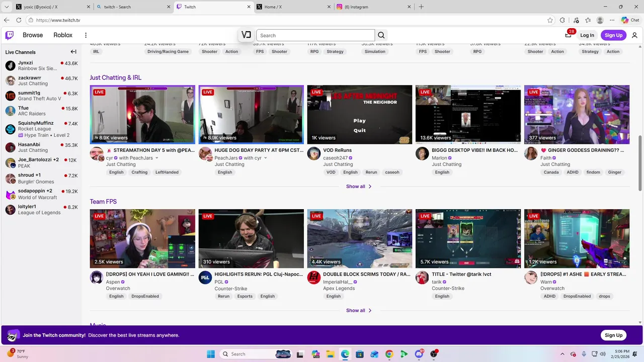Select the findom tag under Faith stream

click(593, 172)
